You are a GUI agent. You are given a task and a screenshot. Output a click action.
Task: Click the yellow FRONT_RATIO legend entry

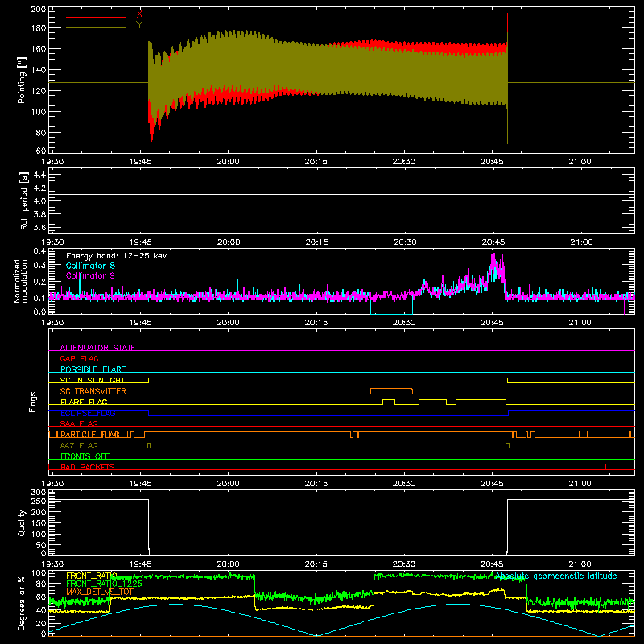(92, 576)
